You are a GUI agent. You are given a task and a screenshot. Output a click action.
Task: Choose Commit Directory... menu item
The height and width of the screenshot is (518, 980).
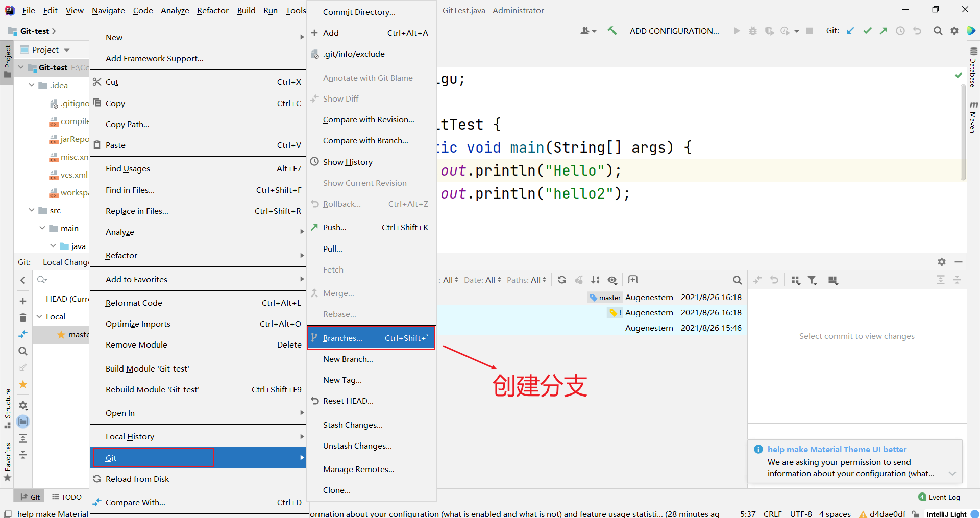371,12
